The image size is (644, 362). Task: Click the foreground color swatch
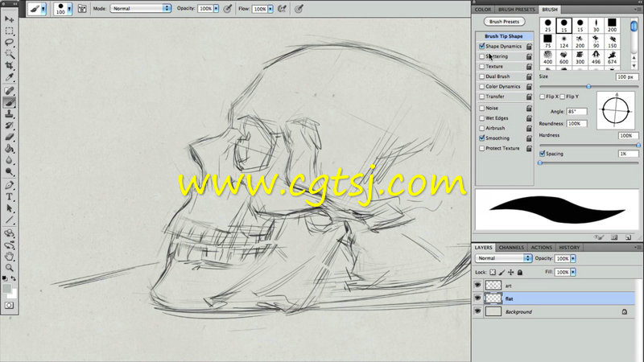pos(7,289)
